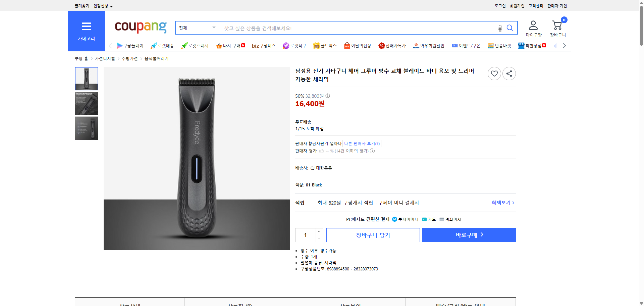Open the 전체 search category dropdown

[198, 28]
